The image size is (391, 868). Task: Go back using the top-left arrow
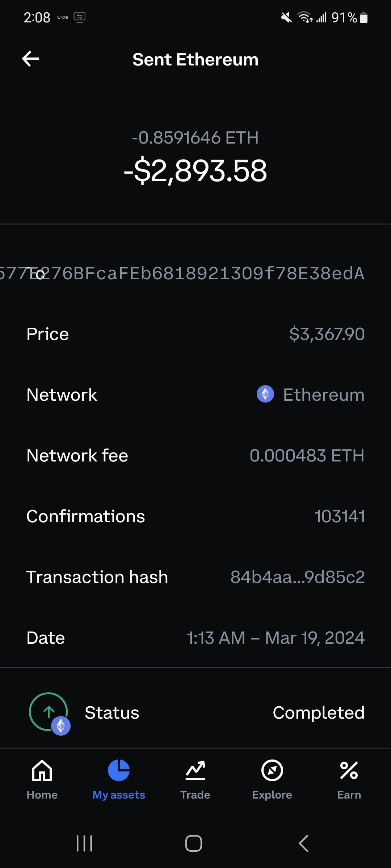point(30,59)
